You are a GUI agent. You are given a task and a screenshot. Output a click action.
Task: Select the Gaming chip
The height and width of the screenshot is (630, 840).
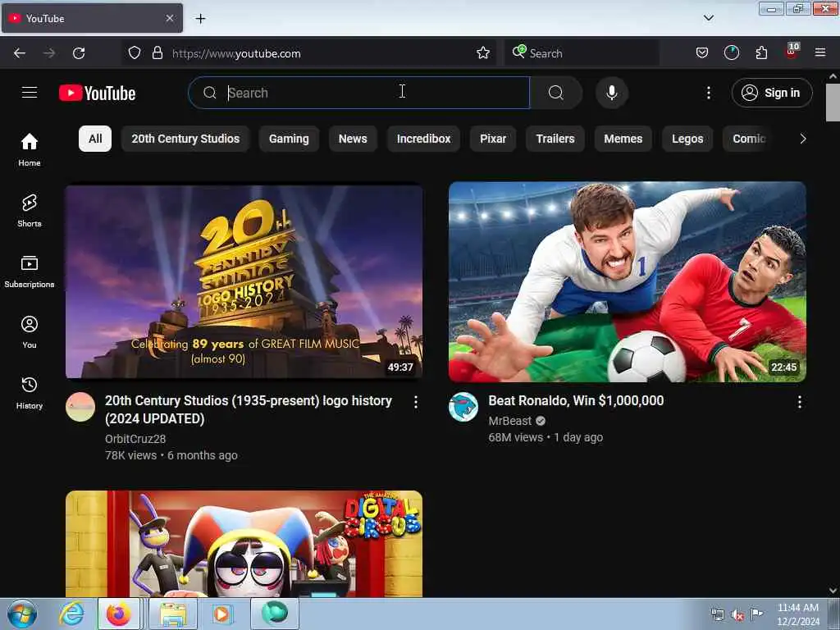289,139
